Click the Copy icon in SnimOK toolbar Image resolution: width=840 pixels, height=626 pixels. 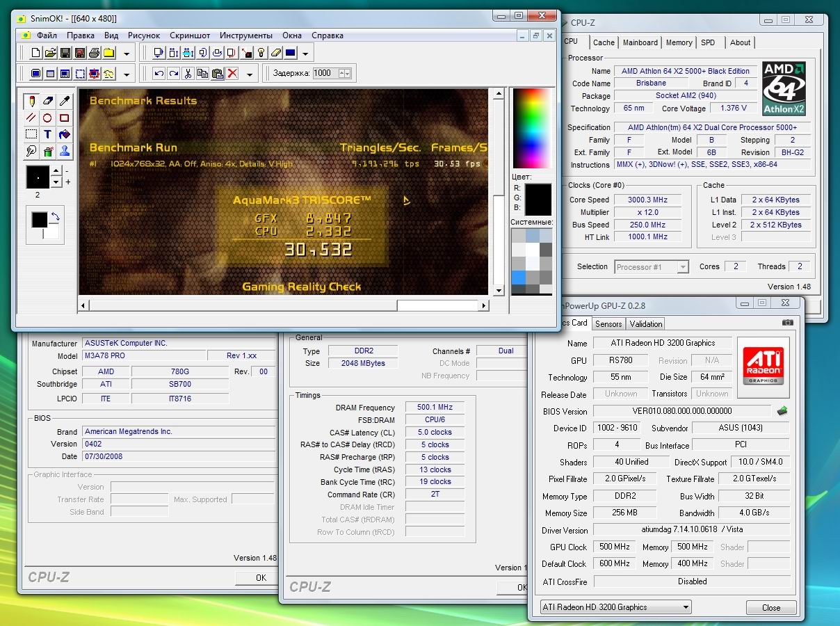(x=203, y=73)
